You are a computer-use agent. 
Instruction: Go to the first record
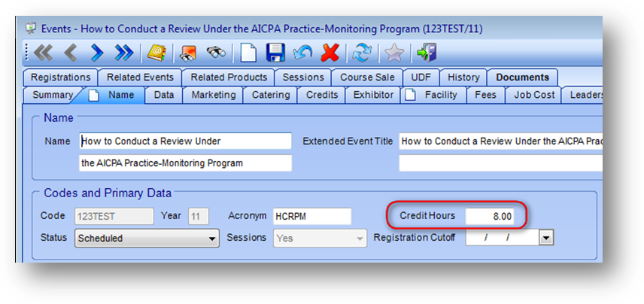(x=44, y=53)
